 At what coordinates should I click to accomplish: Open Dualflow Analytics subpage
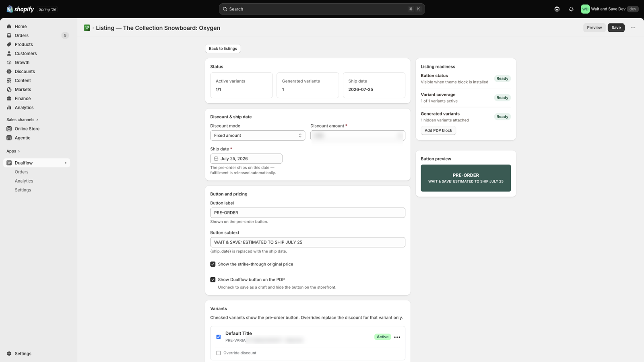24,181
